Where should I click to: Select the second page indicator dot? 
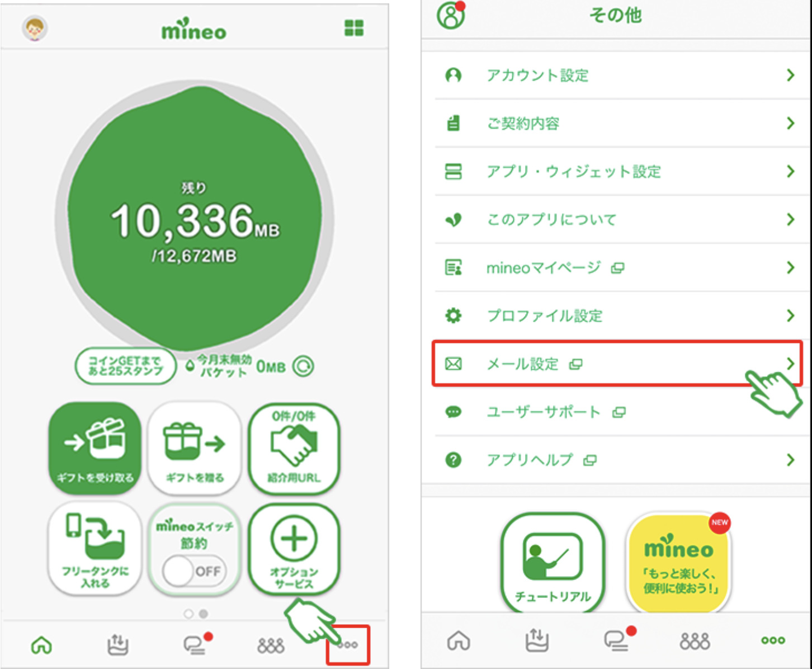[x=204, y=614]
